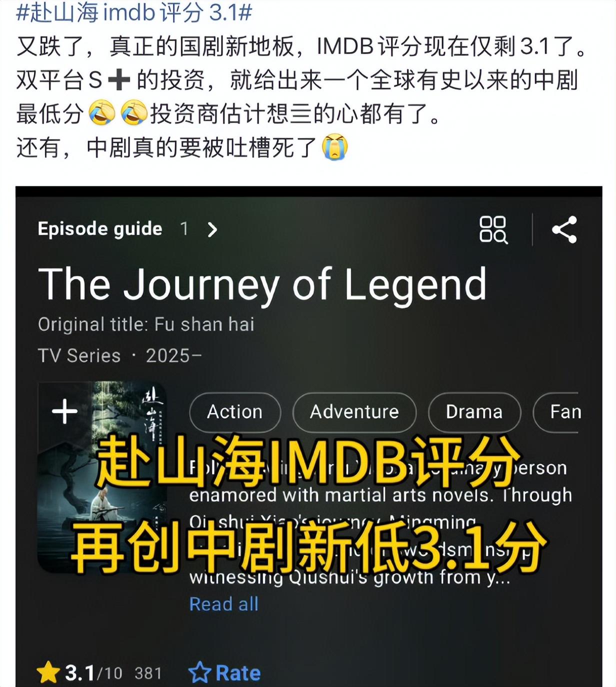Click the yellow star rating 3.1/10
616x687 pixels.
(79, 672)
